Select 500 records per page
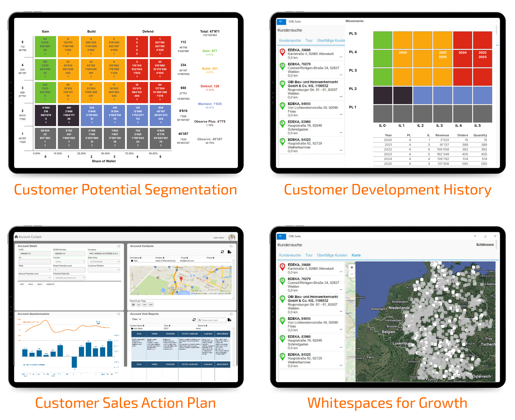The width and height of the screenshot is (515, 420). [151, 305]
